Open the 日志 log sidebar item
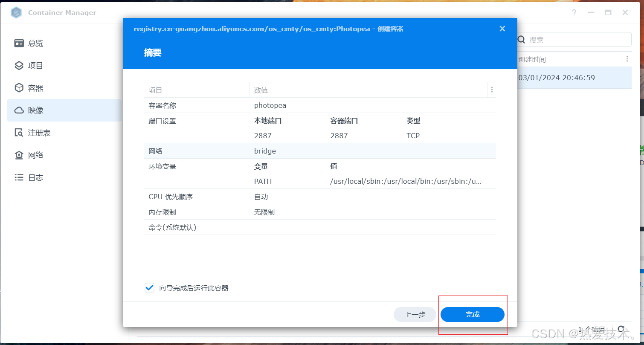 click(64, 177)
